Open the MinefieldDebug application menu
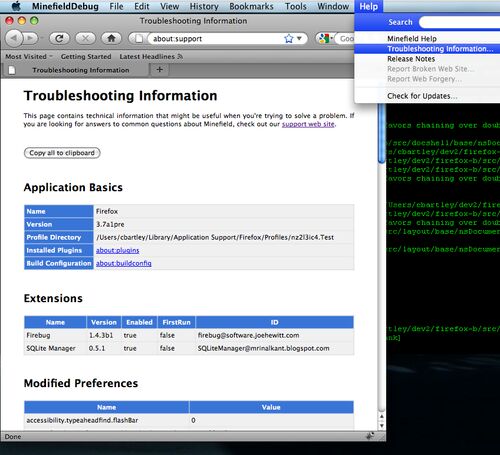The height and width of the screenshot is (455, 500). coord(65,6)
